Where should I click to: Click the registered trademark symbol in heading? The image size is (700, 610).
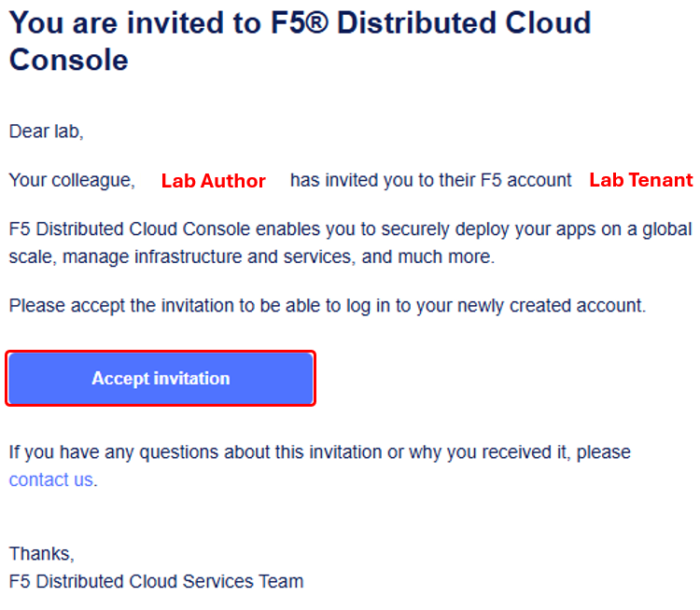coord(317,21)
